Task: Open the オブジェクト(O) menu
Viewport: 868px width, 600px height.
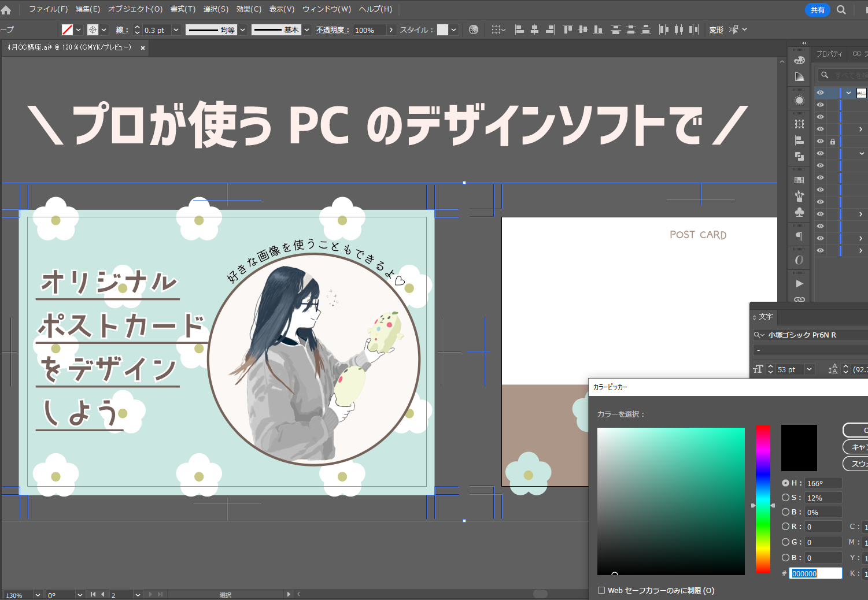Action: (x=135, y=9)
